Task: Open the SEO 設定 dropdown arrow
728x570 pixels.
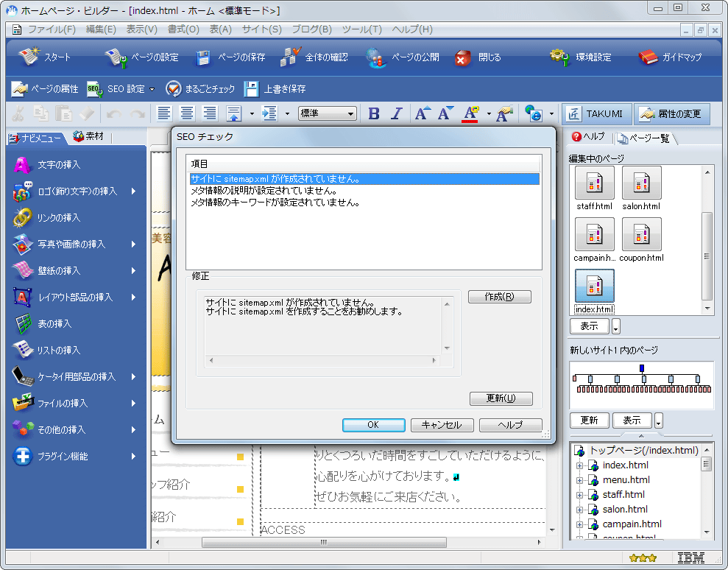Action: click(x=152, y=89)
